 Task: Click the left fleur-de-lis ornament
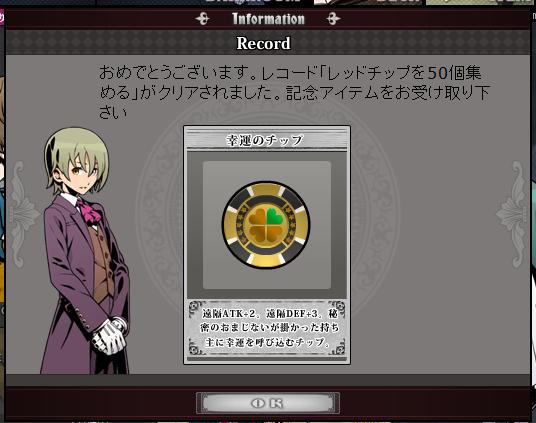coord(23,214)
